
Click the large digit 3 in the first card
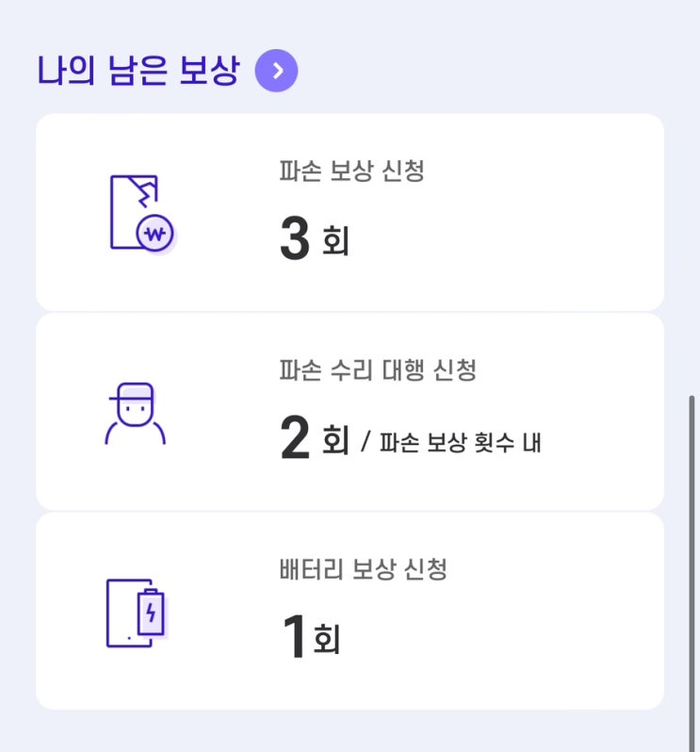[294, 237]
